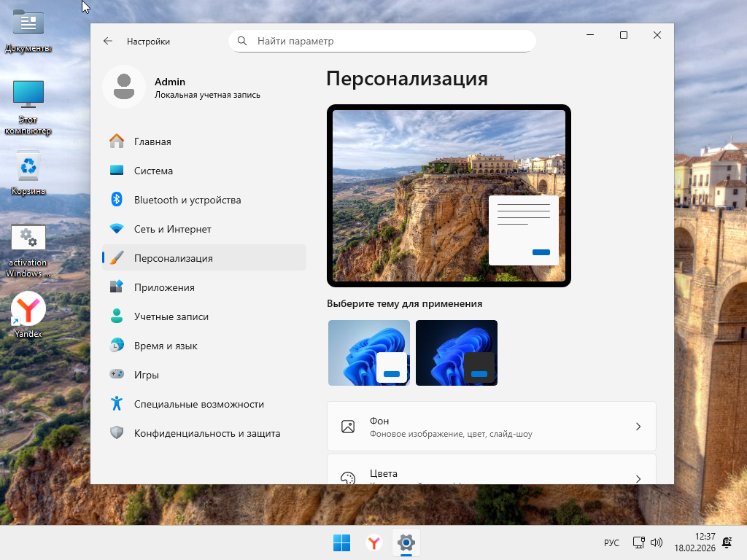Open Windows Start menu on taskbar
This screenshot has height=560, width=747.
tap(341, 542)
